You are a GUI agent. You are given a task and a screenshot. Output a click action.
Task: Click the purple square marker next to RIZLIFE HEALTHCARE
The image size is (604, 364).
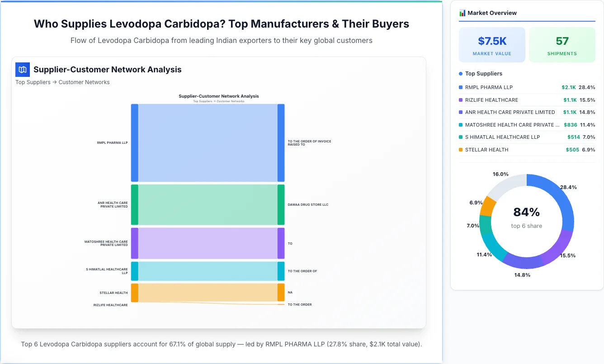[x=461, y=100]
